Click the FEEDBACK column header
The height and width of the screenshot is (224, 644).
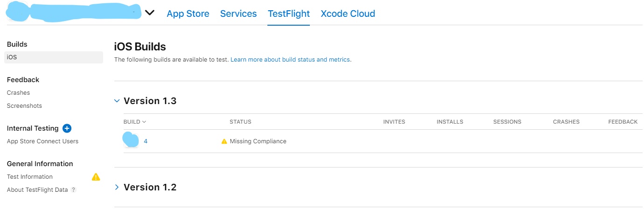click(x=623, y=122)
